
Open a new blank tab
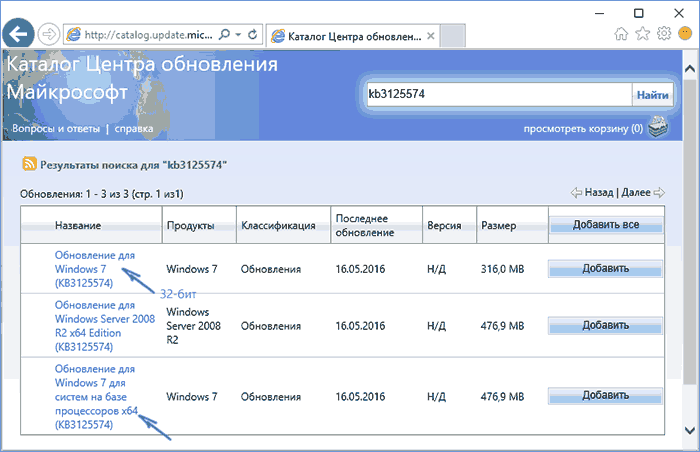[452, 36]
